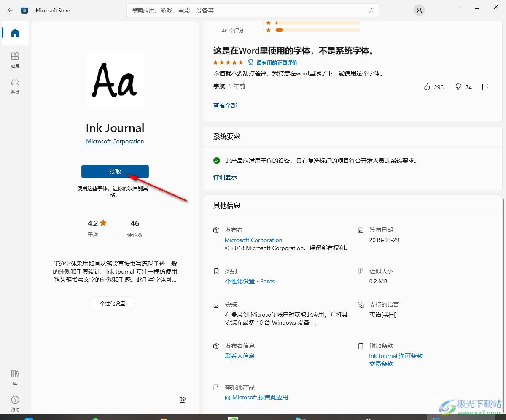Click the 个性化设置 tag button
506x420 pixels.
113,303
